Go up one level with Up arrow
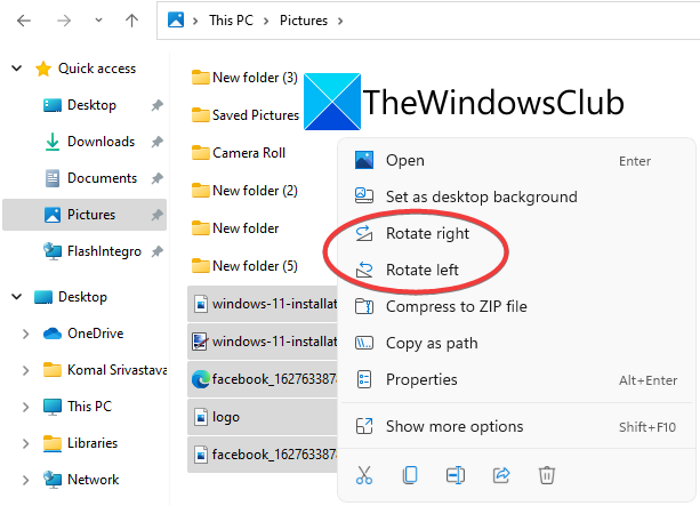 [x=132, y=21]
